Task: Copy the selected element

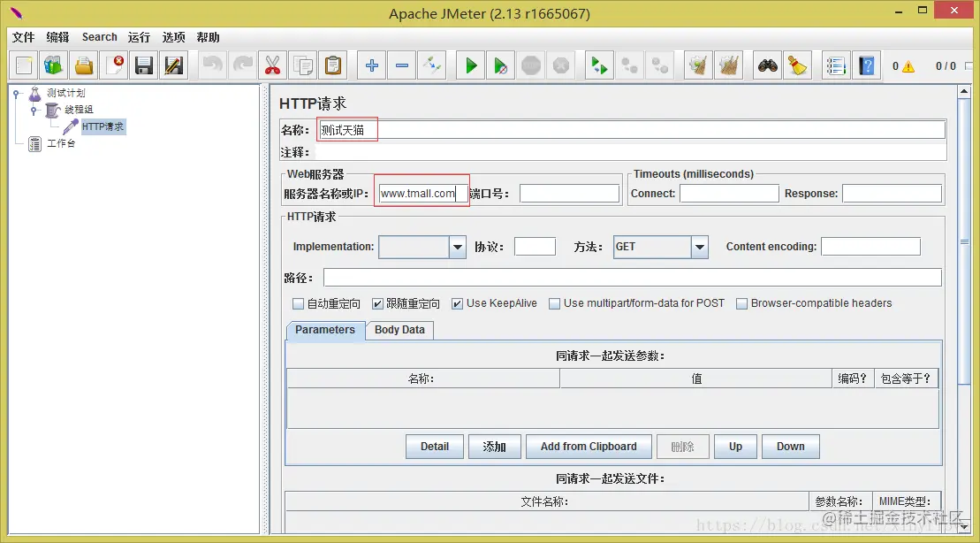Action: pyautogui.click(x=302, y=65)
